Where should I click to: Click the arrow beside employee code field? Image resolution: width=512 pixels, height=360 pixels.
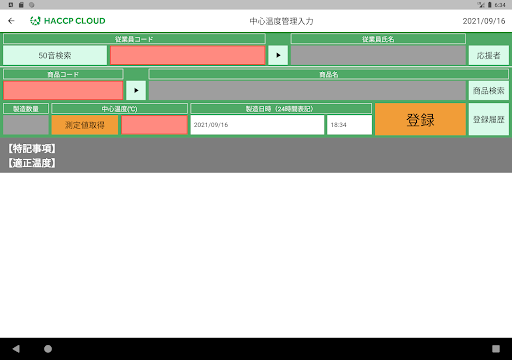[x=278, y=55]
